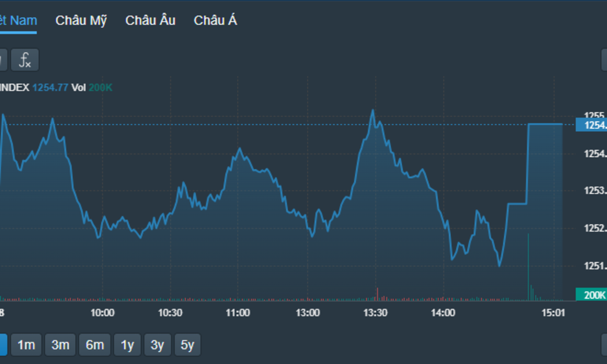Select the 3m time range
Screen dimensions: 607x364
(60, 345)
